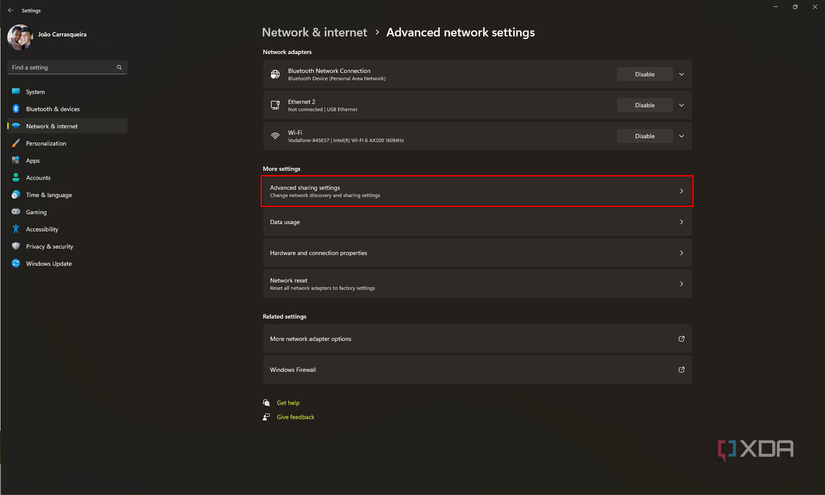
Task: Open the Apps settings page
Action: 33,160
